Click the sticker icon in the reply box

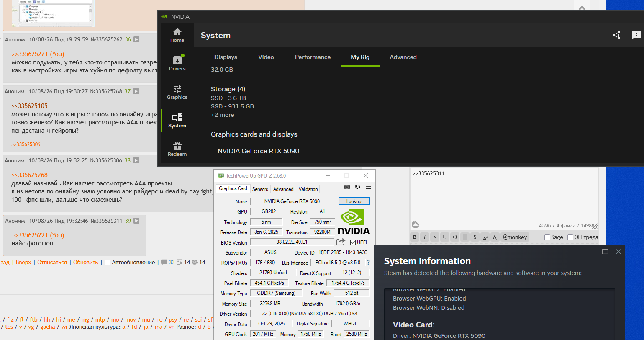pyautogui.click(x=416, y=224)
